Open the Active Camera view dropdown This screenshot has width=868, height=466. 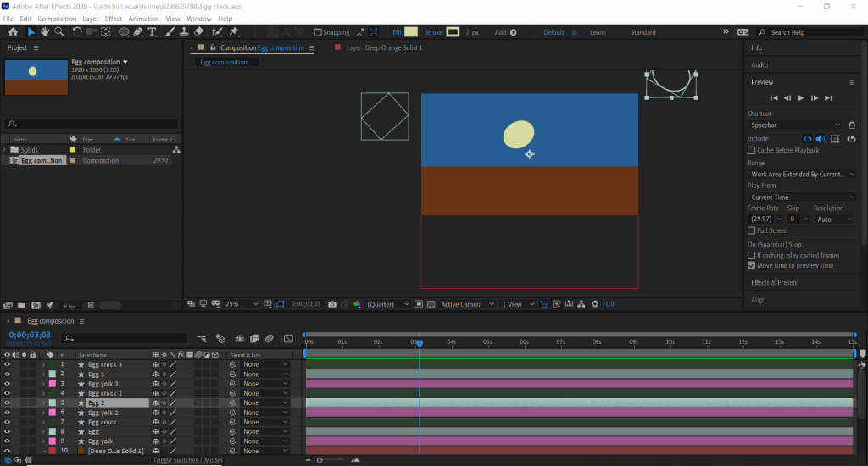pyautogui.click(x=465, y=304)
